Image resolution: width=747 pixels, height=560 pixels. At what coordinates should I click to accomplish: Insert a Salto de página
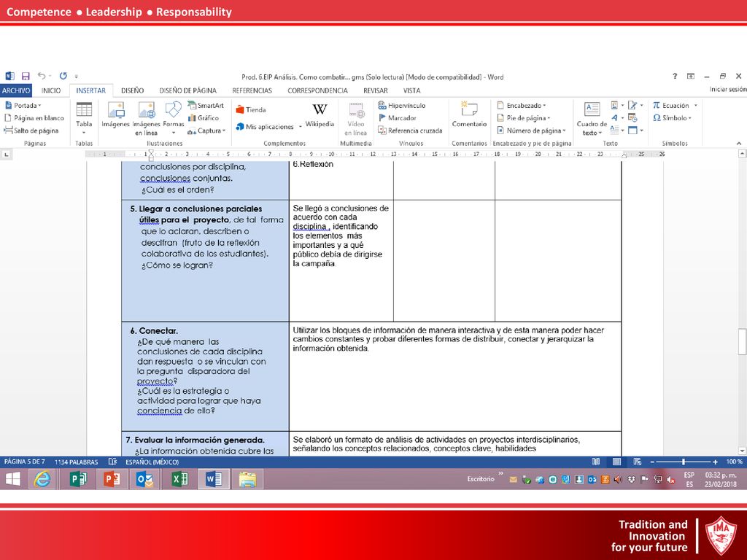click(x=31, y=130)
